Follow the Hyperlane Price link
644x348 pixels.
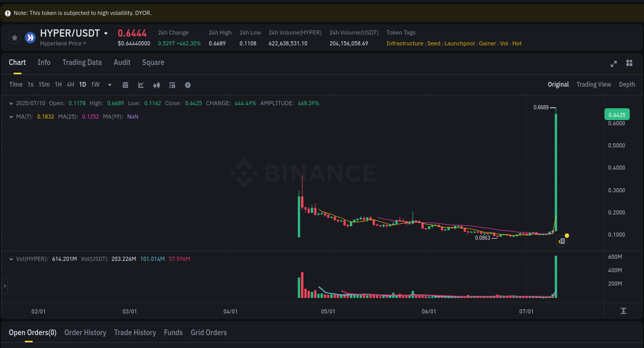(x=60, y=43)
